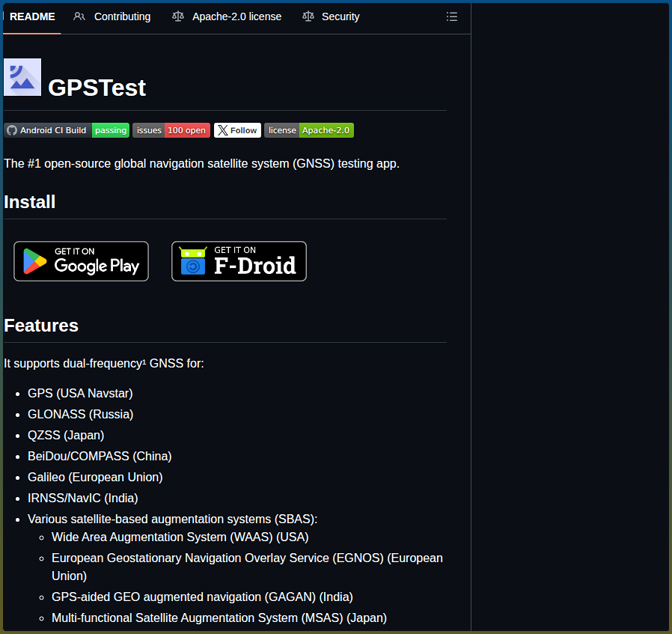Open the Android CI Build passing badge
The image size is (672, 634).
point(67,130)
